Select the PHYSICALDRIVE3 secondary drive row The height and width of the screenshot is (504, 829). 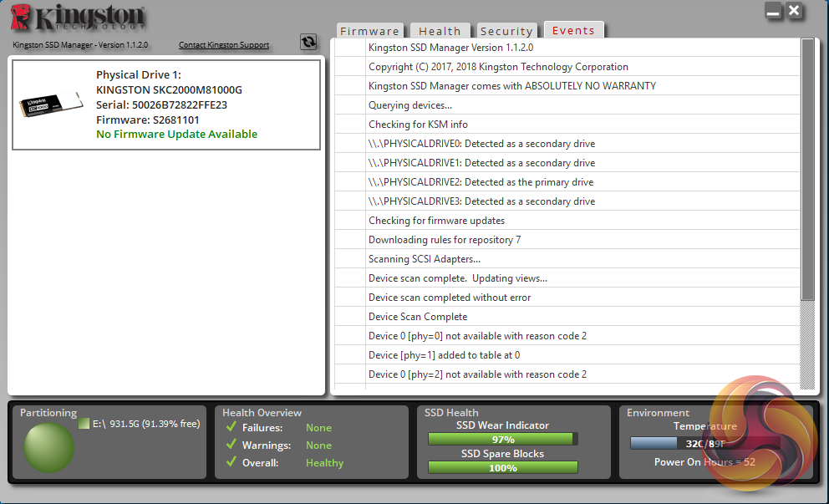567,201
